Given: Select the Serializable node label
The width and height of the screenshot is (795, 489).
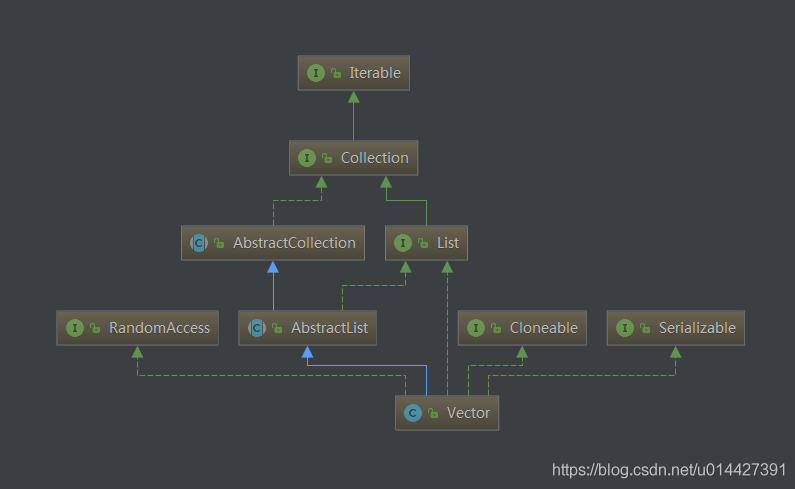Looking at the screenshot, I should coord(697,328).
